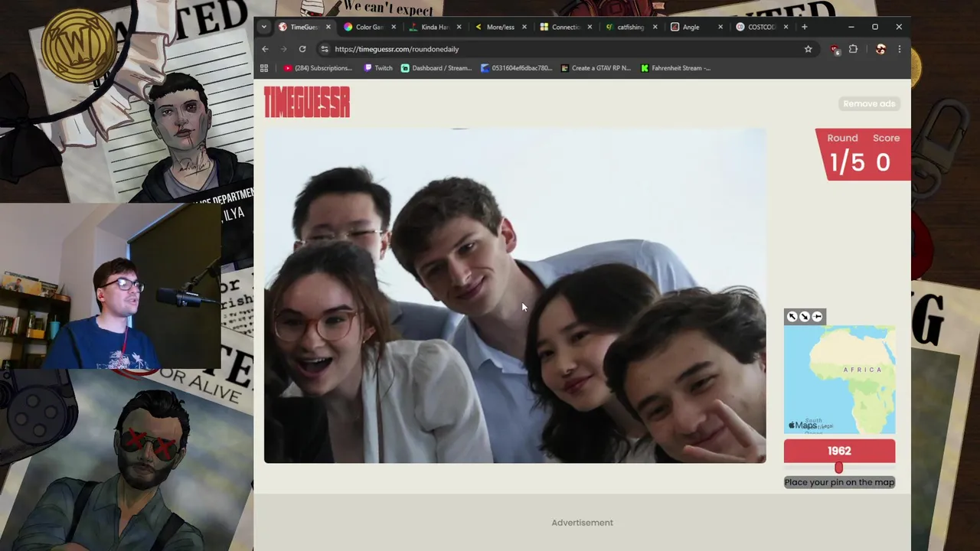Click the 'Place your pin on the map' button
Viewport: 980px width, 551px height.
coord(839,482)
